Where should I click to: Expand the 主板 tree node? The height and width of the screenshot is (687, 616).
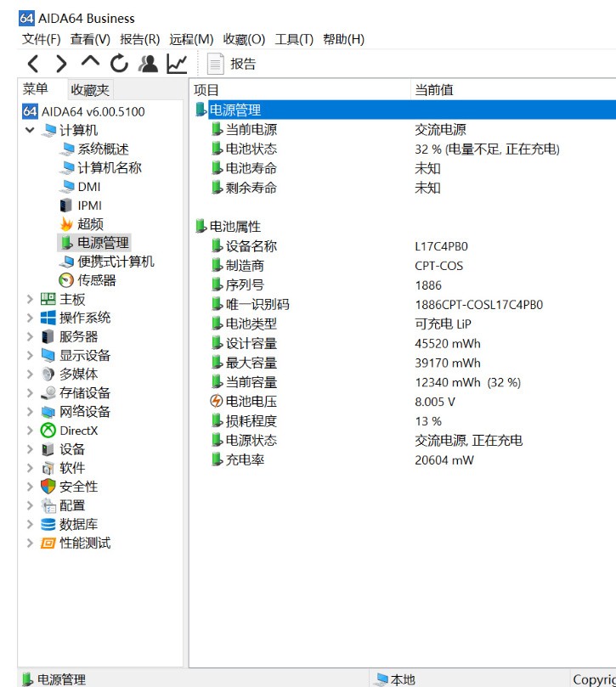click(x=30, y=299)
